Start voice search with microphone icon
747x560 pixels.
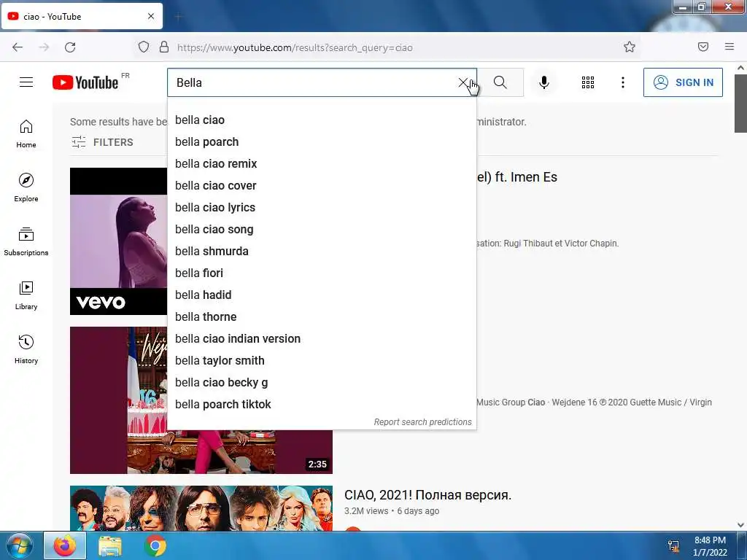pos(543,82)
